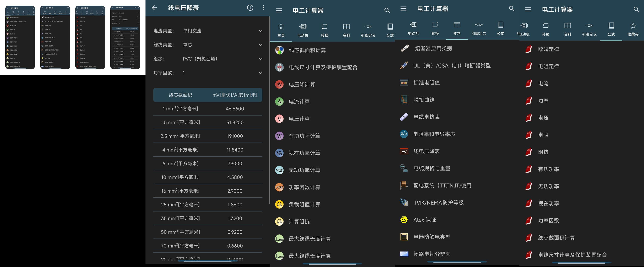Open the three-dot overflow menu
644x267 pixels.
[x=263, y=8]
